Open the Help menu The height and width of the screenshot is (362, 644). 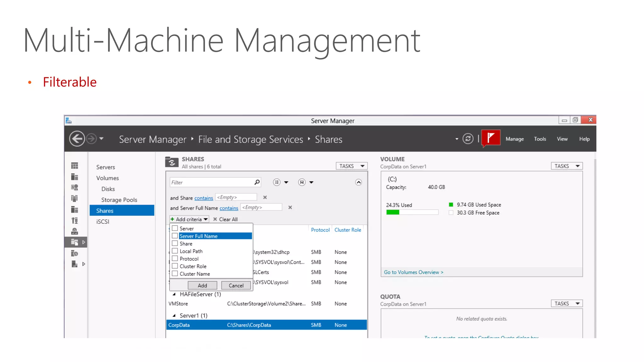[584, 139]
